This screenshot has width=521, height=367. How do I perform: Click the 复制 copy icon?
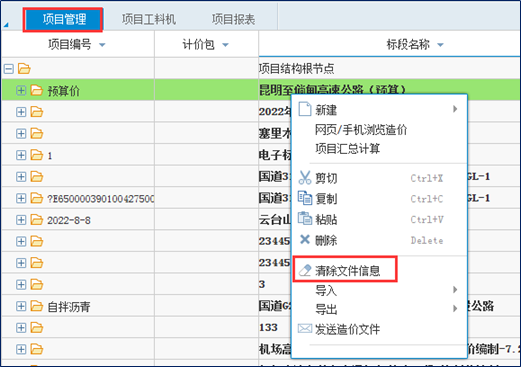(305, 198)
